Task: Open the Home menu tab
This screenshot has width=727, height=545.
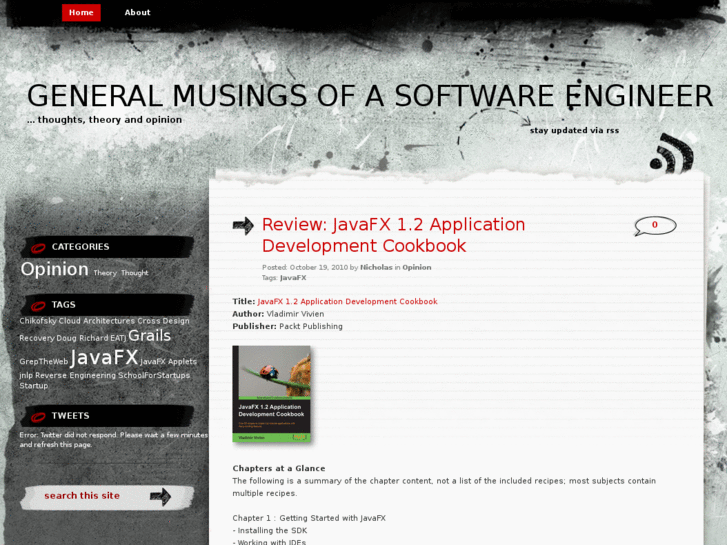Action: (81, 13)
